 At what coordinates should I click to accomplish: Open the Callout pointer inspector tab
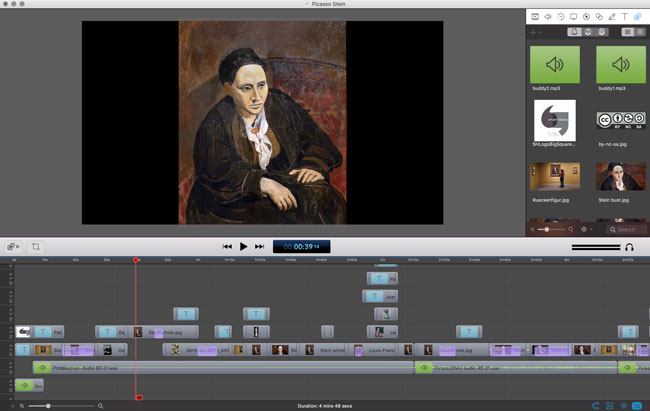(586, 17)
